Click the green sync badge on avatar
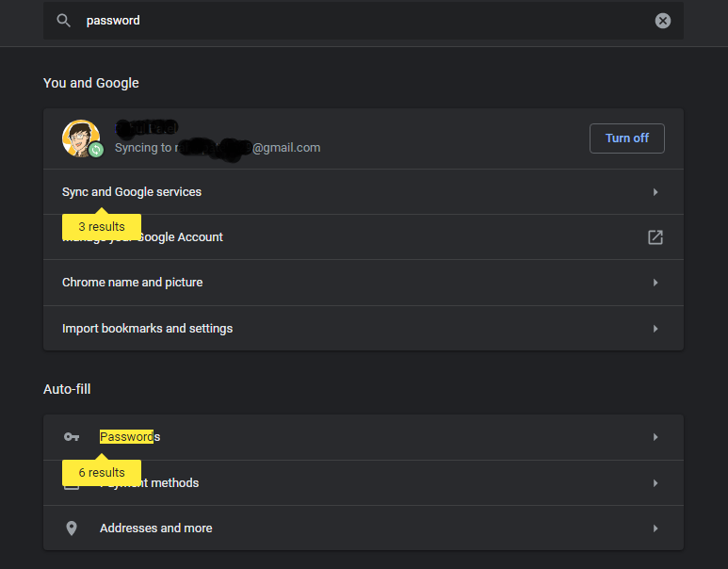 click(x=96, y=150)
